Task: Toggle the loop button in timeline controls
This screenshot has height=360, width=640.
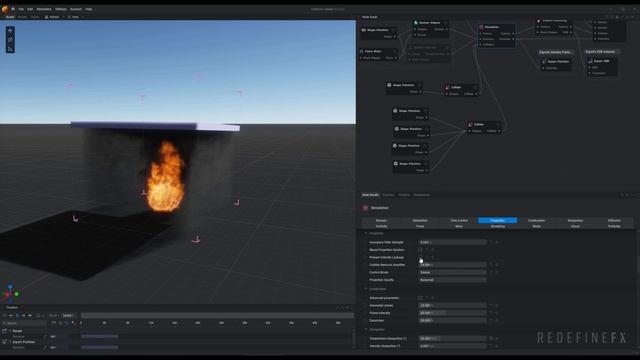Action: click(38, 316)
